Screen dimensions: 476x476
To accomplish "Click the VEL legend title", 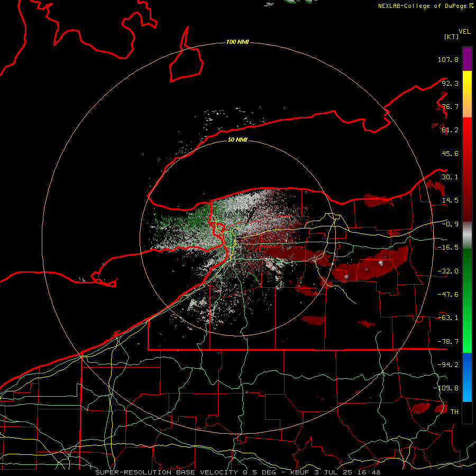I will 464,32.
